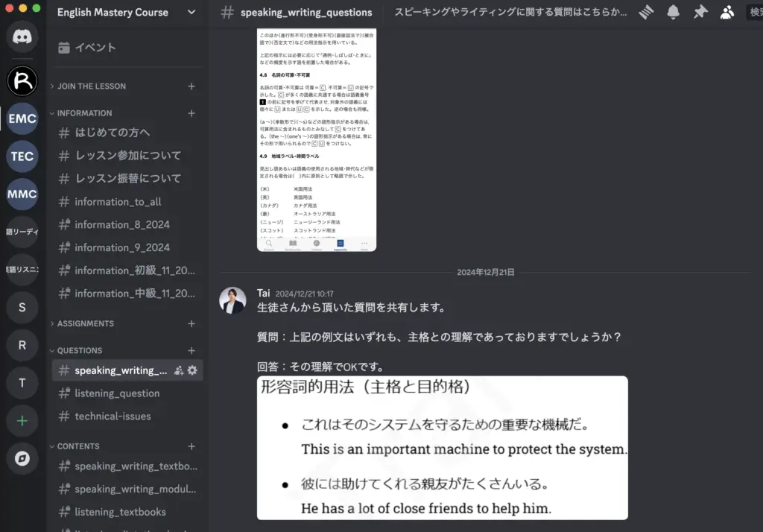Open the dictionary screenshot image attachment
The image size is (763, 532).
[316, 140]
